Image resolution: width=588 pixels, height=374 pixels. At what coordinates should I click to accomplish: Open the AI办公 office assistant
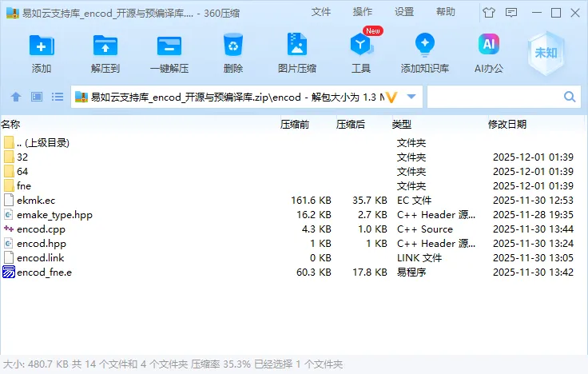(489, 46)
